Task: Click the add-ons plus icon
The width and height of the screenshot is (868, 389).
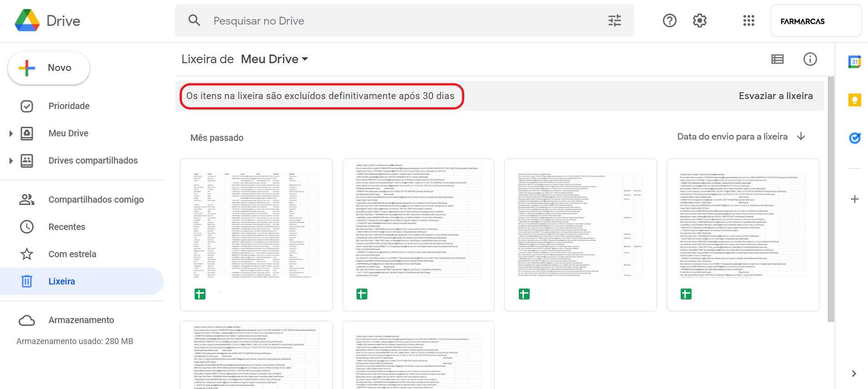Action: click(854, 199)
